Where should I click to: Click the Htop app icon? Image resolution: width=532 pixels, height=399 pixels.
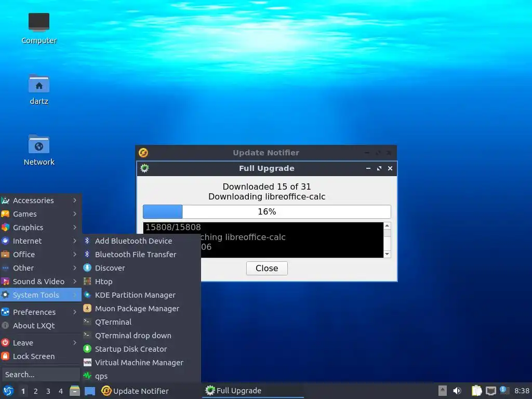[x=87, y=282]
